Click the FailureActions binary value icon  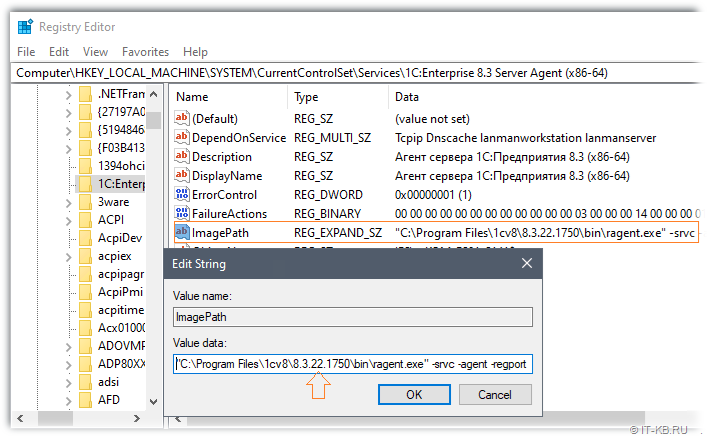182,213
